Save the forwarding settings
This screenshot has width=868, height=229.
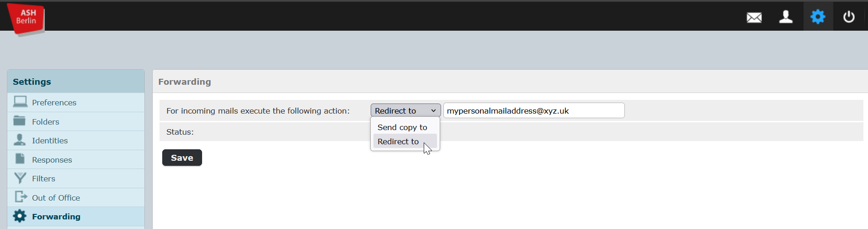click(182, 158)
